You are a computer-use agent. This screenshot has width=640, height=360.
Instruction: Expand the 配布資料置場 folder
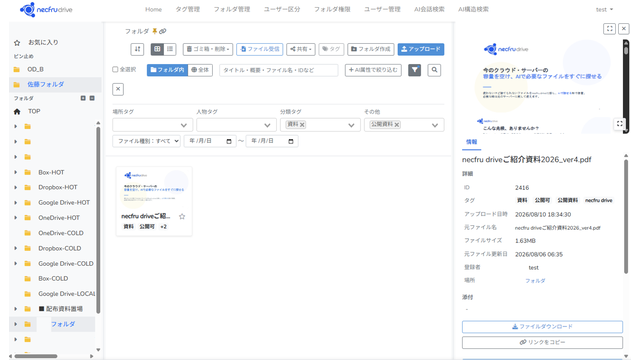pos(16,309)
